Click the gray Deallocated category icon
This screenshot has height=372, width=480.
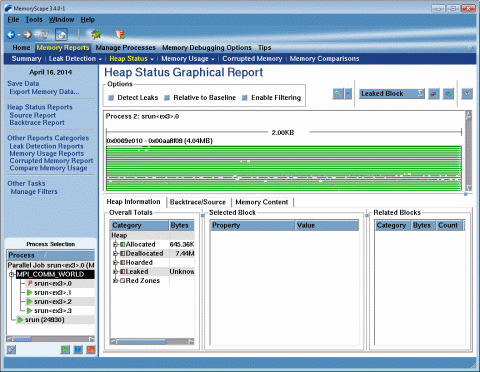click(x=122, y=254)
